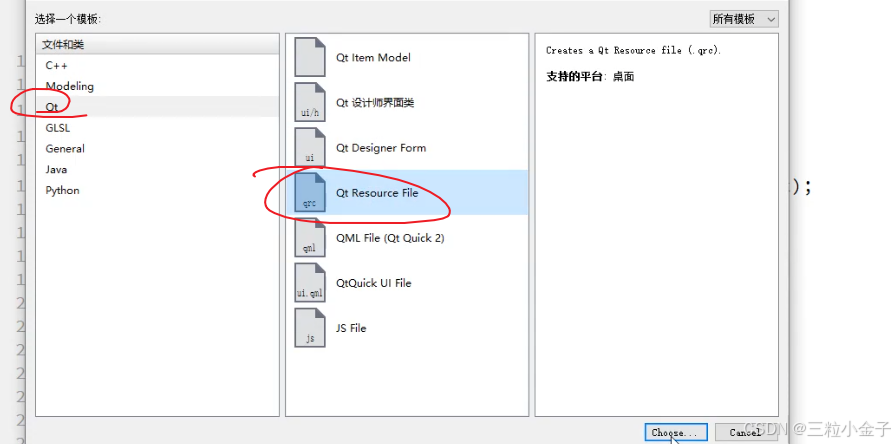895x444 pixels.
Task: Click the Creates a Qt Resource file description
Action: [x=634, y=50]
